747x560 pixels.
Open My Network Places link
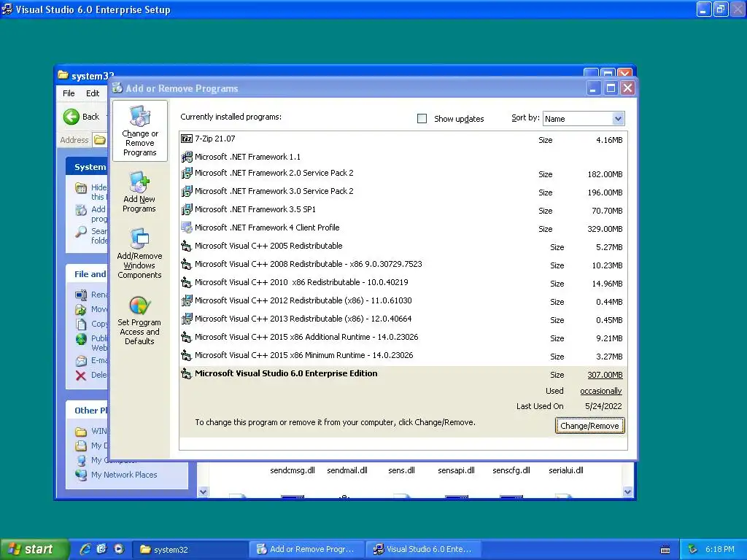124,475
